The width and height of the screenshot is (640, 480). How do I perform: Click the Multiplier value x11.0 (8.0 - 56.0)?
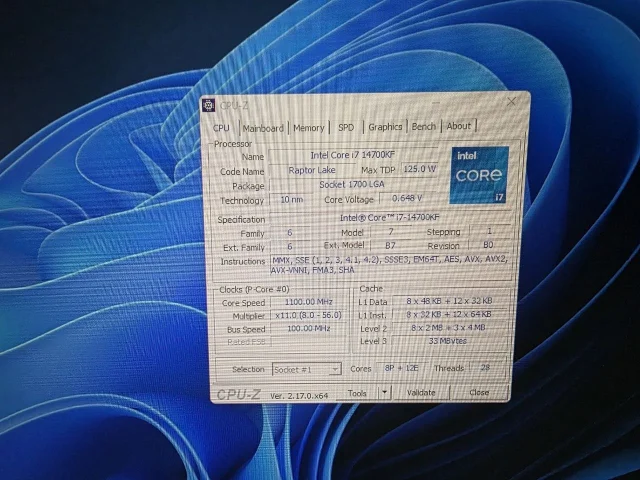tap(309, 315)
